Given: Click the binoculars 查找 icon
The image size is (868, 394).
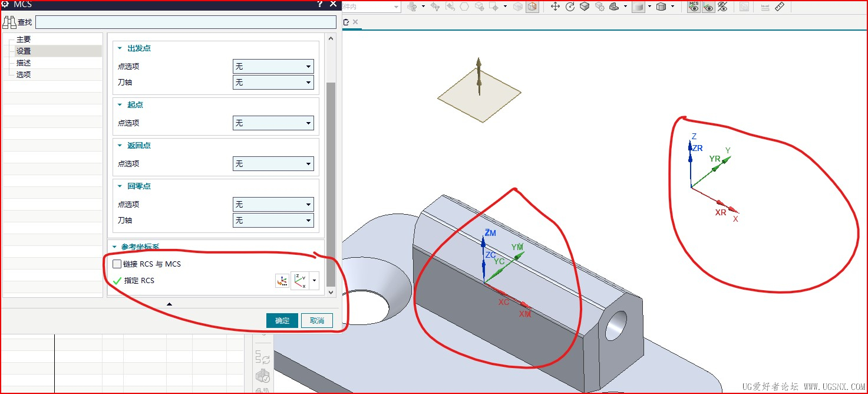Looking at the screenshot, I should click(x=9, y=22).
